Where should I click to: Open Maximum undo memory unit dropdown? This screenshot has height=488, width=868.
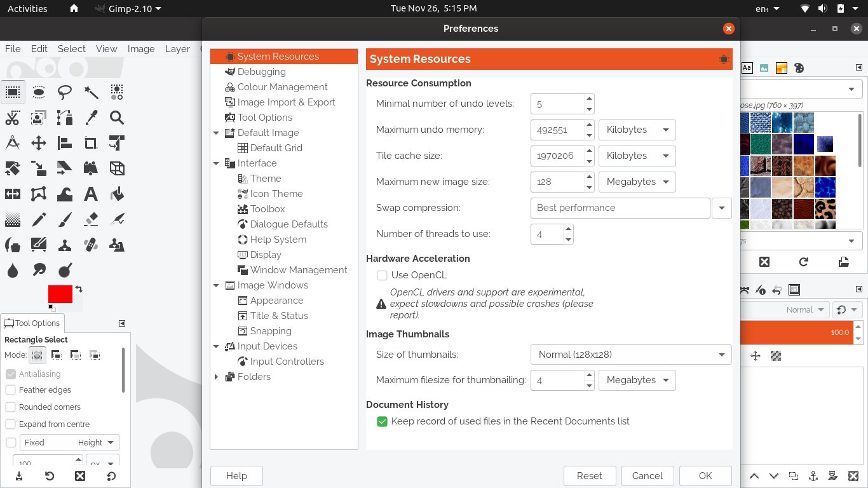[x=637, y=130]
